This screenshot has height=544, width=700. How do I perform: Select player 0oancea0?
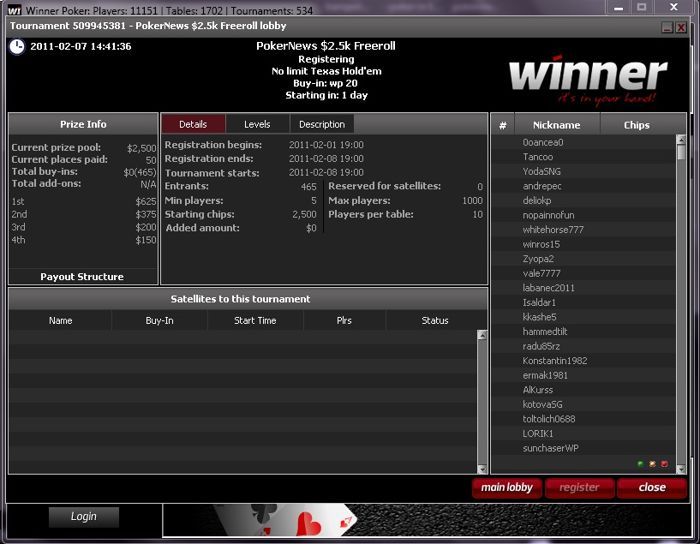point(583,142)
